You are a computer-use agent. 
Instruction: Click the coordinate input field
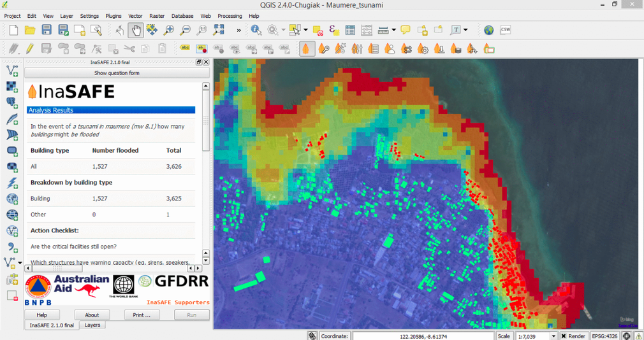[x=422, y=336]
